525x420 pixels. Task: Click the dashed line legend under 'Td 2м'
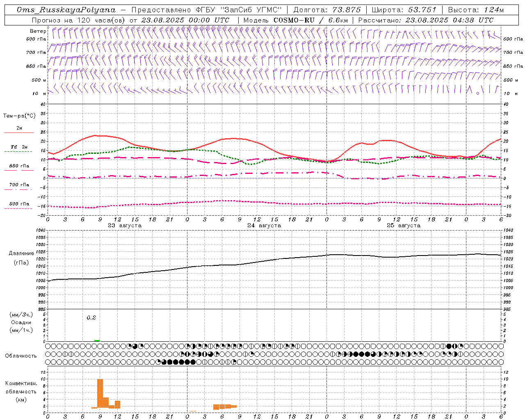point(18,152)
